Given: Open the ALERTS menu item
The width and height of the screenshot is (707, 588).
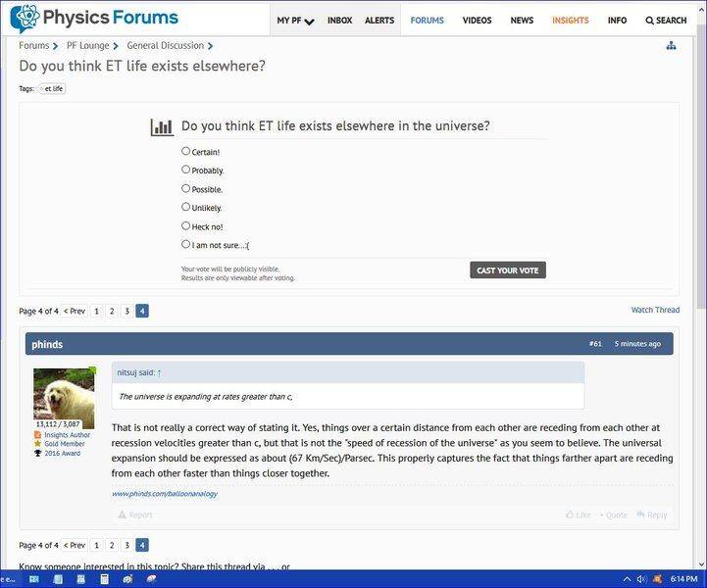Looking at the screenshot, I should click(379, 21).
